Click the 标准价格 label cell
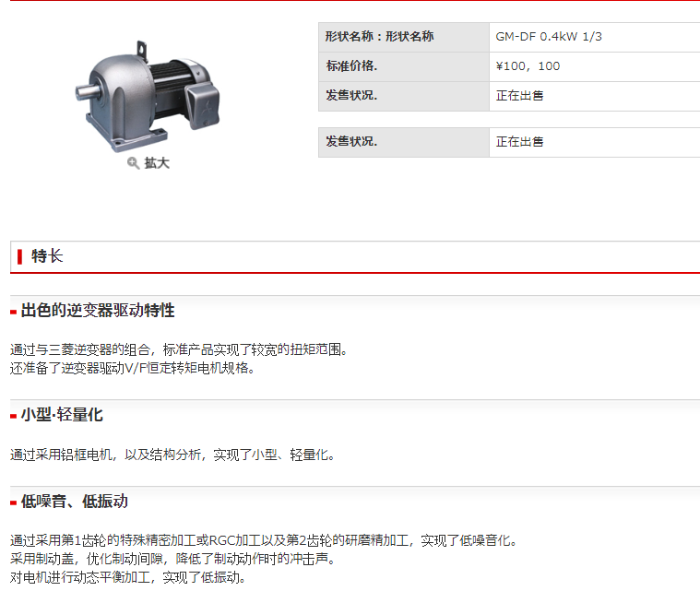Viewport: 700px width, 591px height. [x=404, y=66]
